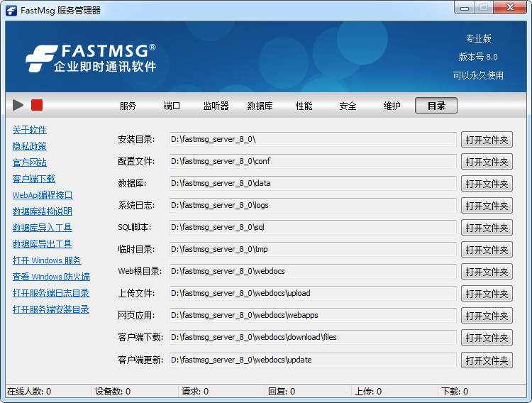Click the FASTMSG logo in banner
This screenshot has height=403, width=532.
pos(91,58)
